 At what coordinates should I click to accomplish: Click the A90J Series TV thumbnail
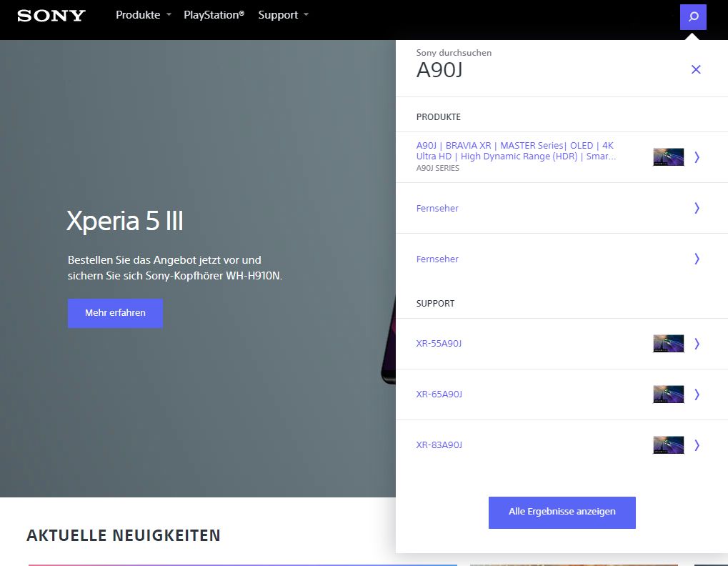[x=668, y=157]
